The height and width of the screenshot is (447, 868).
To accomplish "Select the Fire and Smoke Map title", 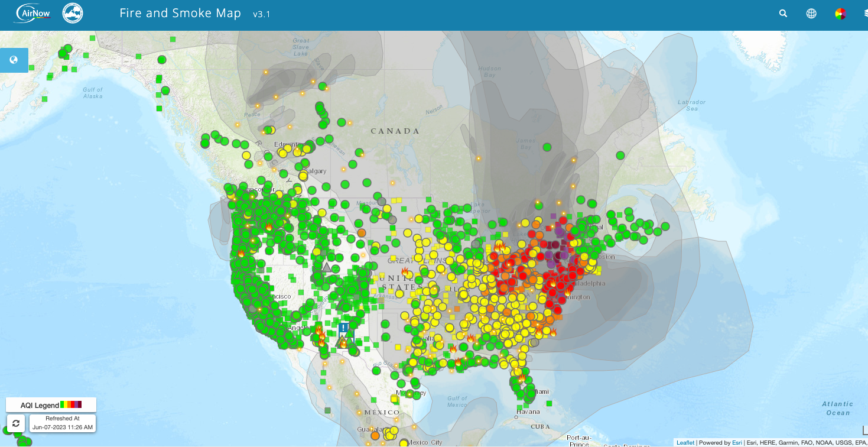I will click(180, 13).
